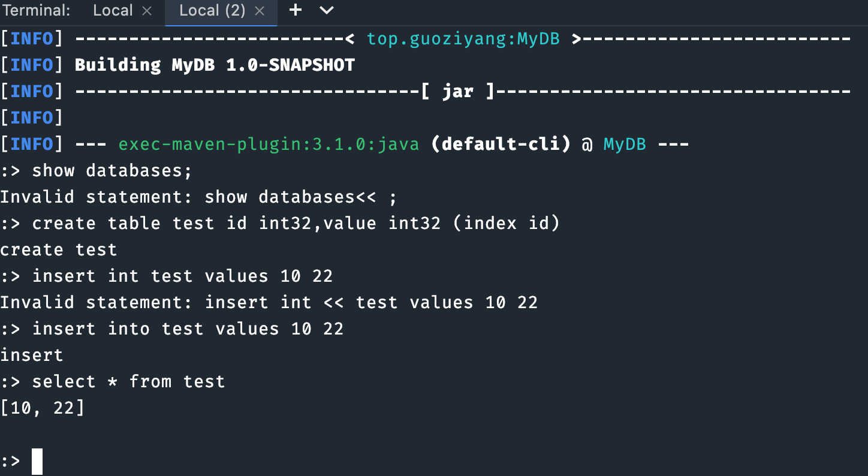Close the Local terminal tab

(x=147, y=10)
